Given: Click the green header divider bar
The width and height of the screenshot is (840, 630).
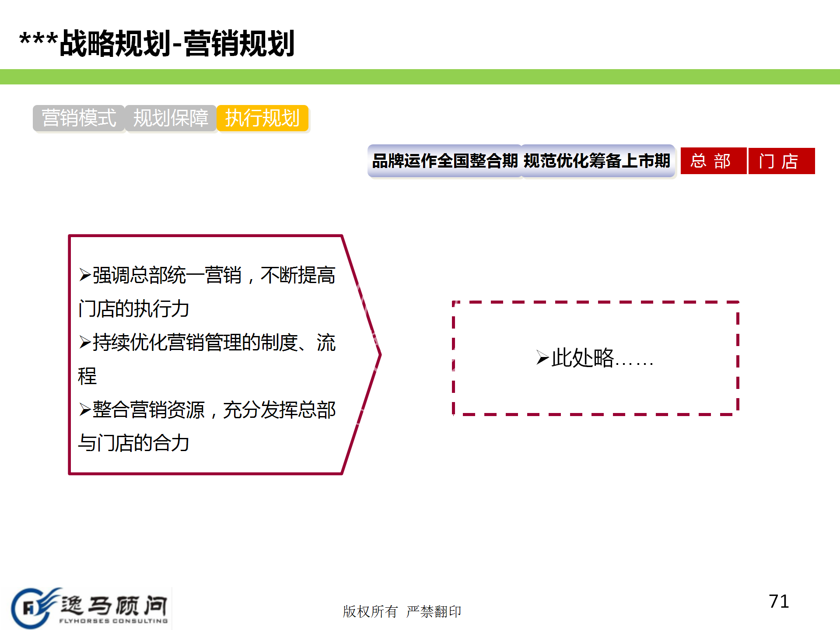Looking at the screenshot, I should click(420, 77).
